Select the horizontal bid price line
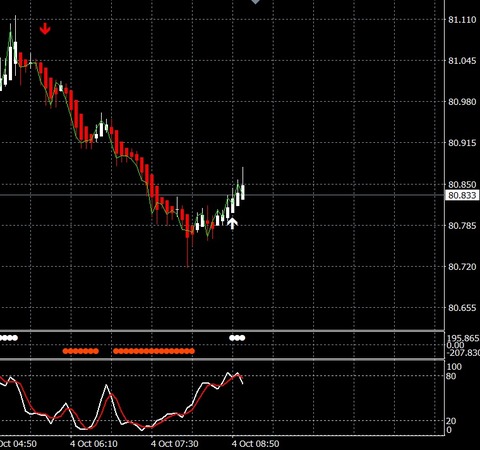The image size is (480, 450). coord(222,195)
